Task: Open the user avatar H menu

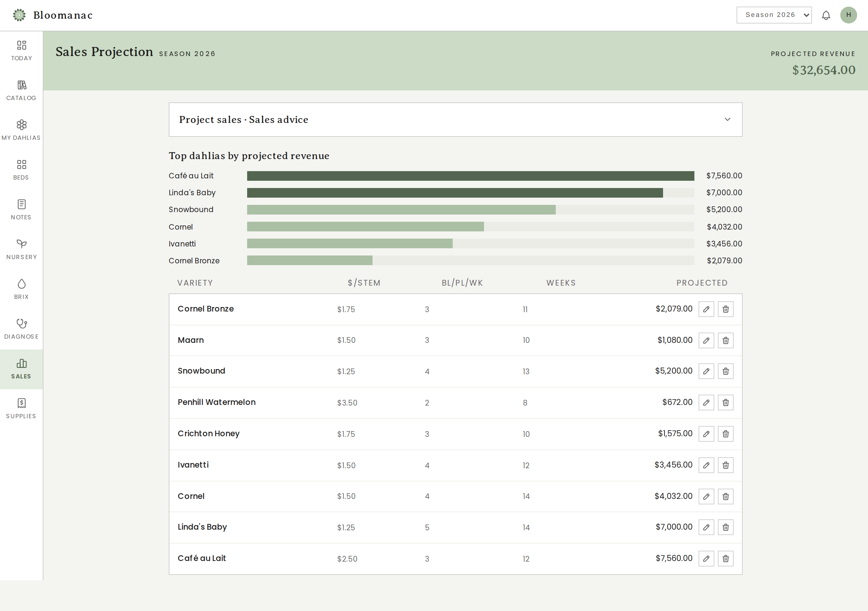Action: [x=848, y=15]
